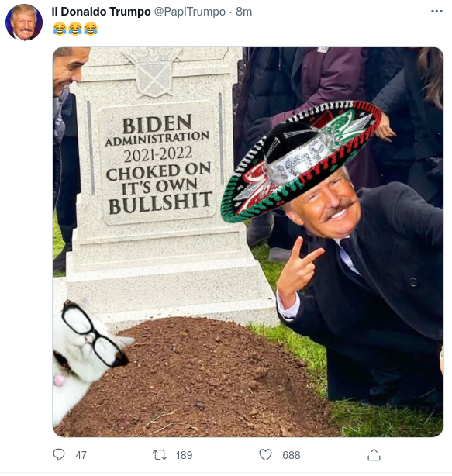Viewport: 452px width, 476px height.
Task: Open the il Donaldo Trumpo profile avatar
Action: (x=24, y=22)
